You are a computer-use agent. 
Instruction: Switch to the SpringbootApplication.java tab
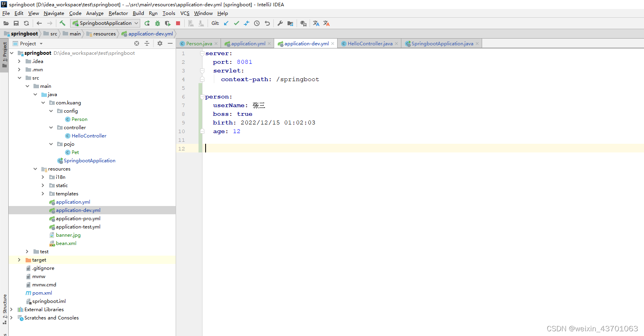442,44
